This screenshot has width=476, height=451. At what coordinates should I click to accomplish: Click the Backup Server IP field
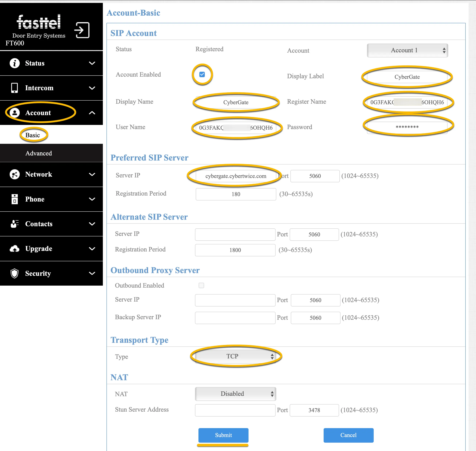coord(235,318)
